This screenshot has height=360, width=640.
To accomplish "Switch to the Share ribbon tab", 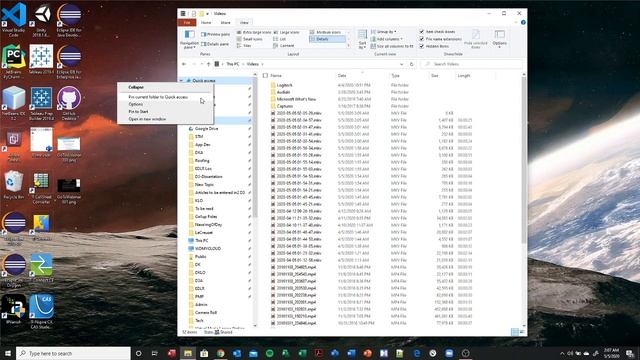I will coord(225,23).
